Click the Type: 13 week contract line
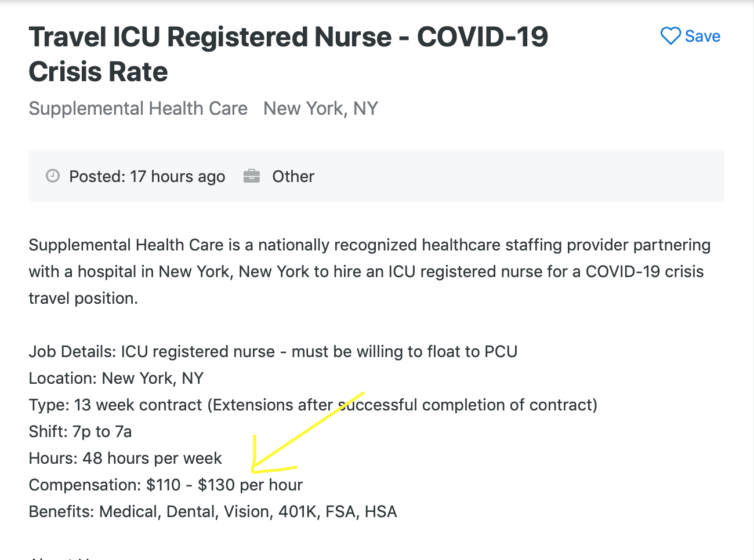 coord(313,405)
